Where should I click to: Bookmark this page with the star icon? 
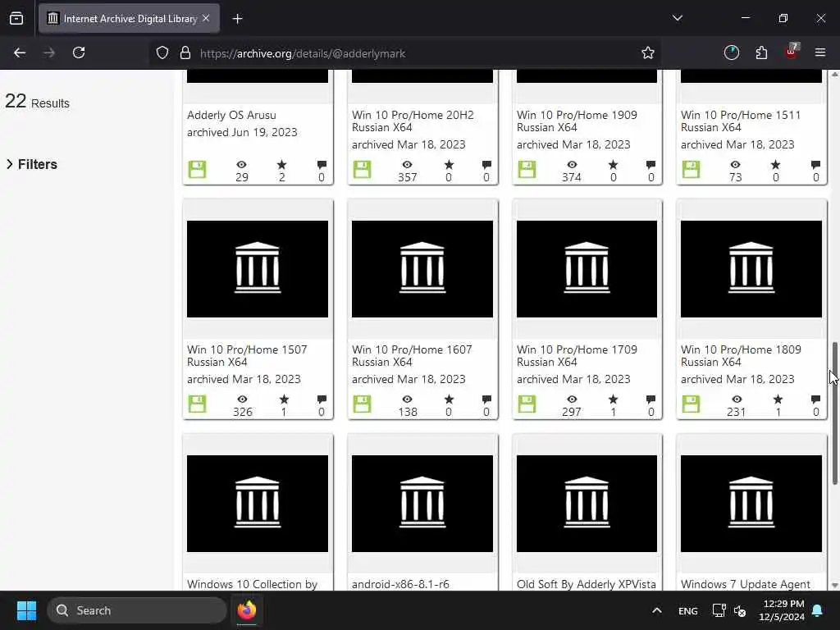coord(648,52)
